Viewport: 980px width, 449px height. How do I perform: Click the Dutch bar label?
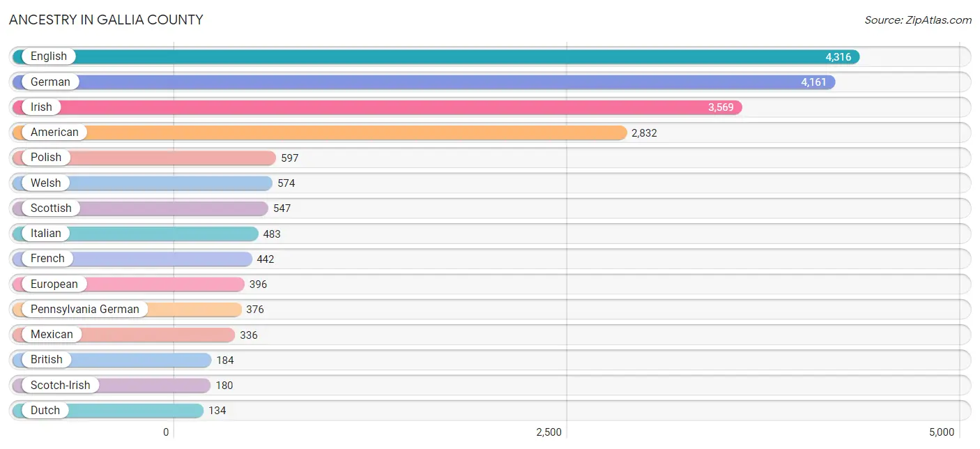(45, 410)
